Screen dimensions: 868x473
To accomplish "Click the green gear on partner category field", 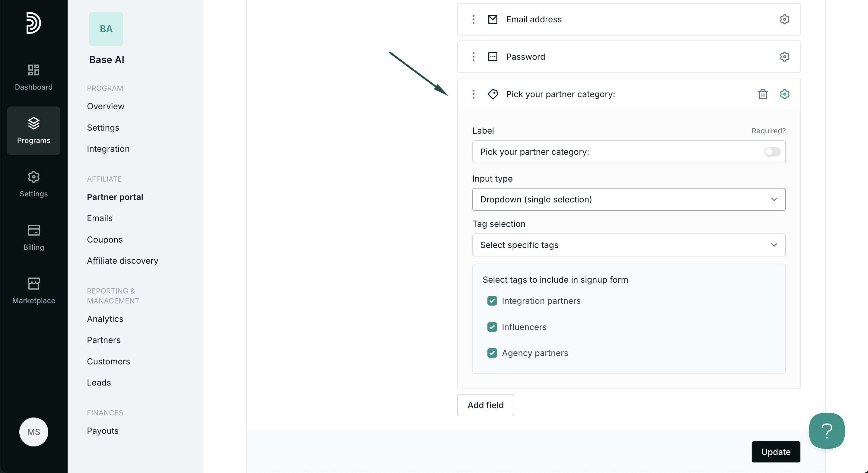I will 784,94.
